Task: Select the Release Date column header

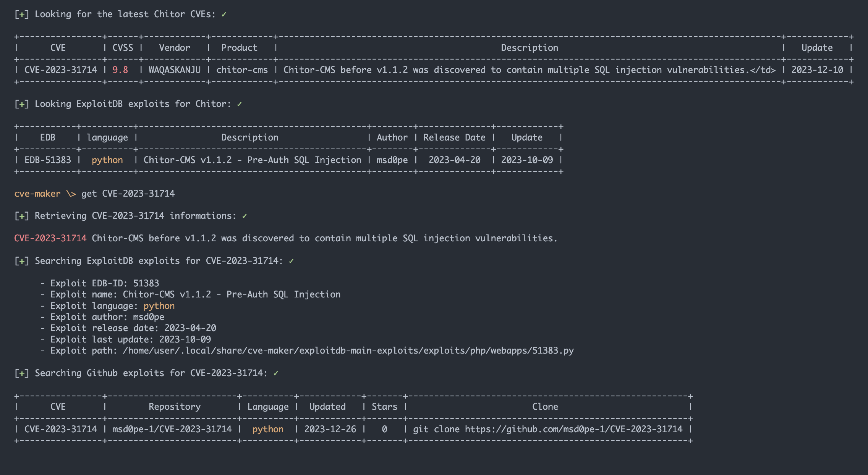Action: coord(454,137)
